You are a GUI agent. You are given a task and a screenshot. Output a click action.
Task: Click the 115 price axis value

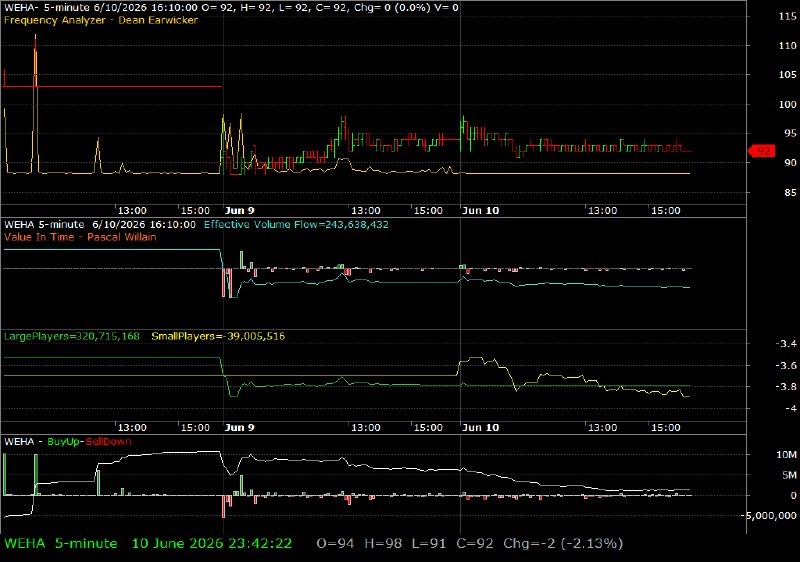(x=787, y=16)
